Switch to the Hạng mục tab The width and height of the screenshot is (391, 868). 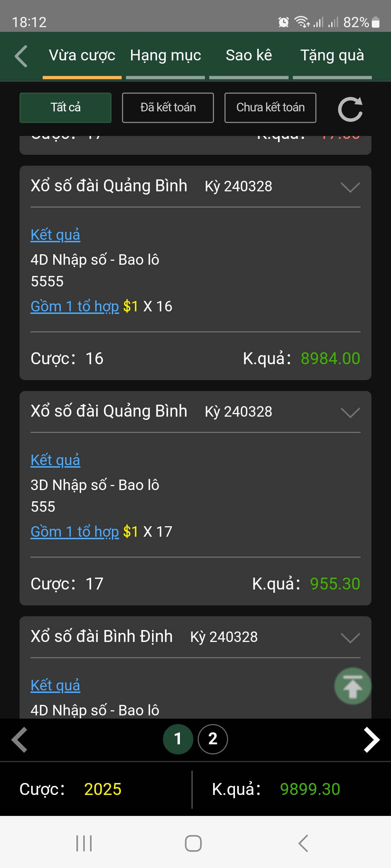165,56
